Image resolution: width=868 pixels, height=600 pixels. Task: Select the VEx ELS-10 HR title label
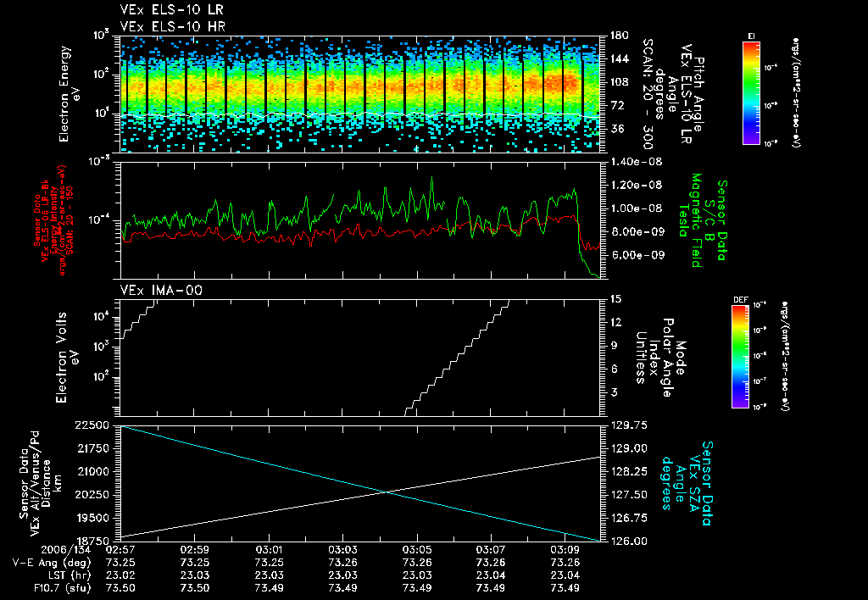173,26
